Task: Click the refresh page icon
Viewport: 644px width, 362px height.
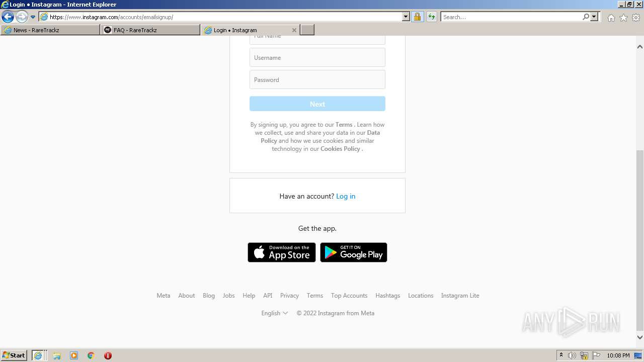Action: pos(431,17)
